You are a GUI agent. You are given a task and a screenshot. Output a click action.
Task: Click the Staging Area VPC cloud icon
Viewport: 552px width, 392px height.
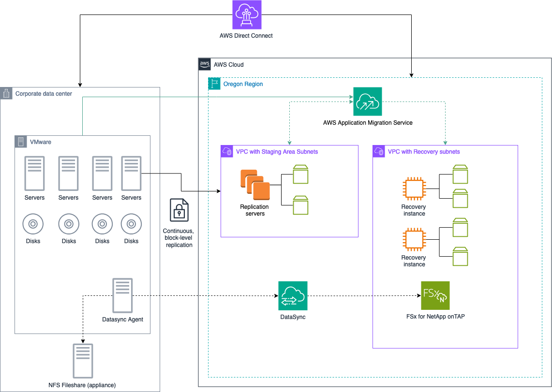coord(227,151)
